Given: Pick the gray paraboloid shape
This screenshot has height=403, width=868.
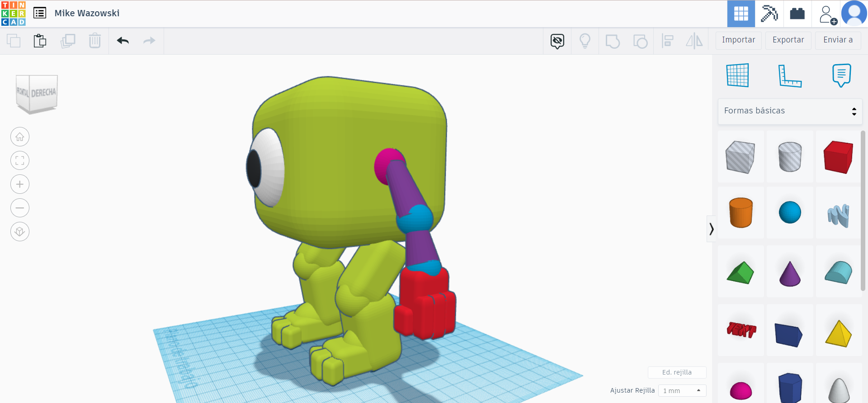Looking at the screenshot, I should pyautogui.click(x=839, y=383).
